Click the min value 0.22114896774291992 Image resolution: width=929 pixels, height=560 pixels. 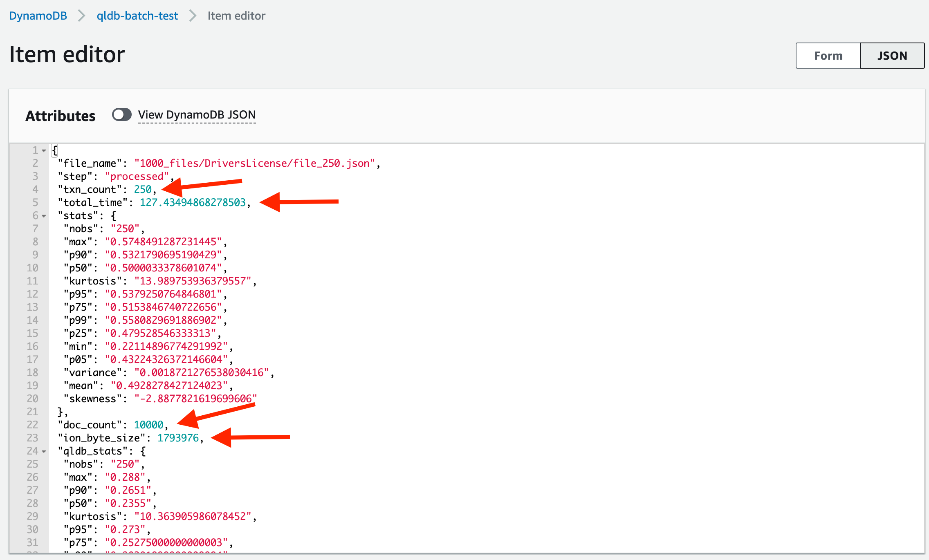click(x=166, y=347)
